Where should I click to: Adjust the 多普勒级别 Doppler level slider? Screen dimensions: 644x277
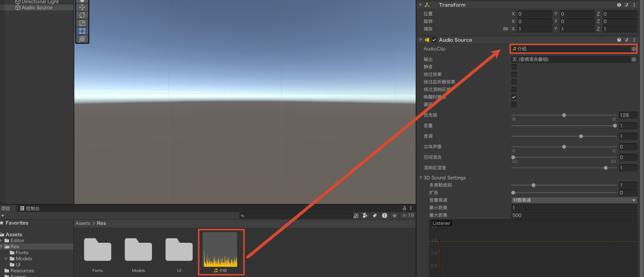tap(564, 185)
